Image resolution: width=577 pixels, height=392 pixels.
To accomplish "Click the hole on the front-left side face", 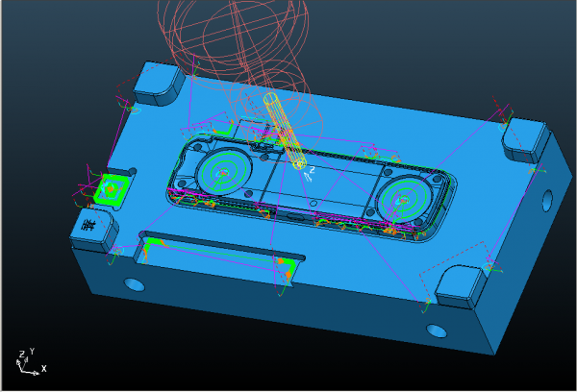I will (x=135, y=284).
